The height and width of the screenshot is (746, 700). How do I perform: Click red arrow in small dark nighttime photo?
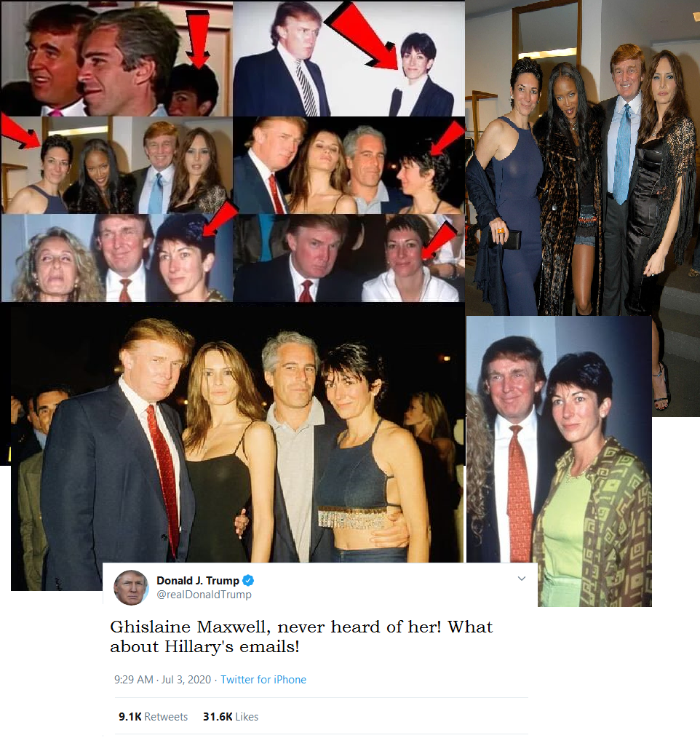tap(448, 138)
